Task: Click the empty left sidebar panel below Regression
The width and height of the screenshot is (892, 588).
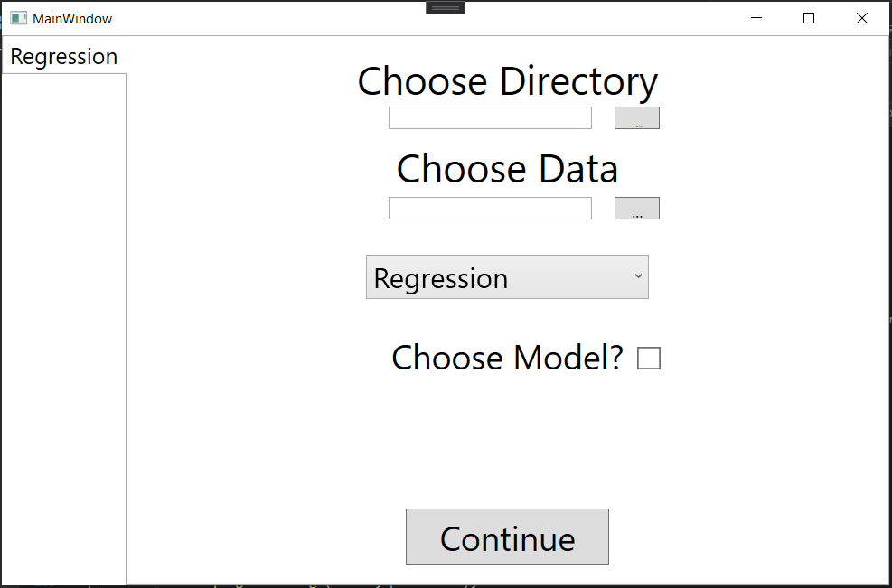Action: pos(63,325)
